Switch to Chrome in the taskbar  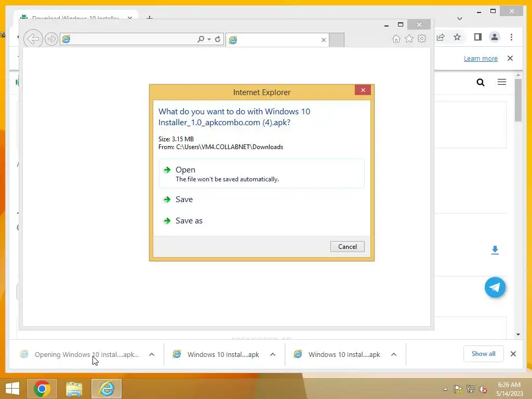(42, 389)
